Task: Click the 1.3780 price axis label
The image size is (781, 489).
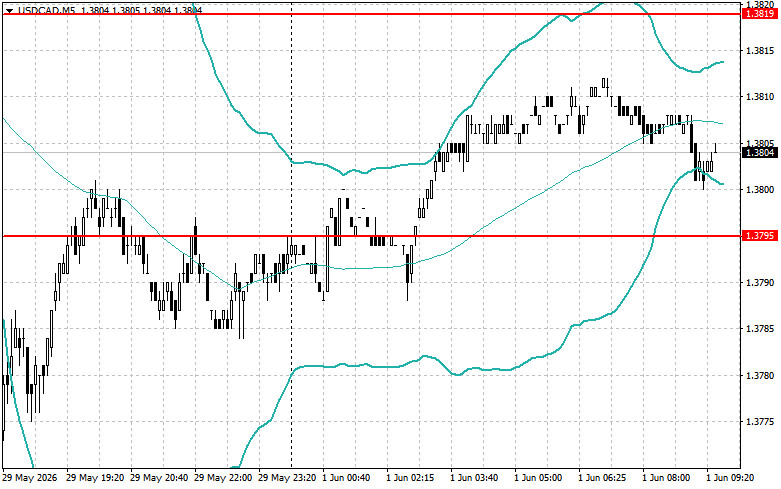Action: point(760,375)
